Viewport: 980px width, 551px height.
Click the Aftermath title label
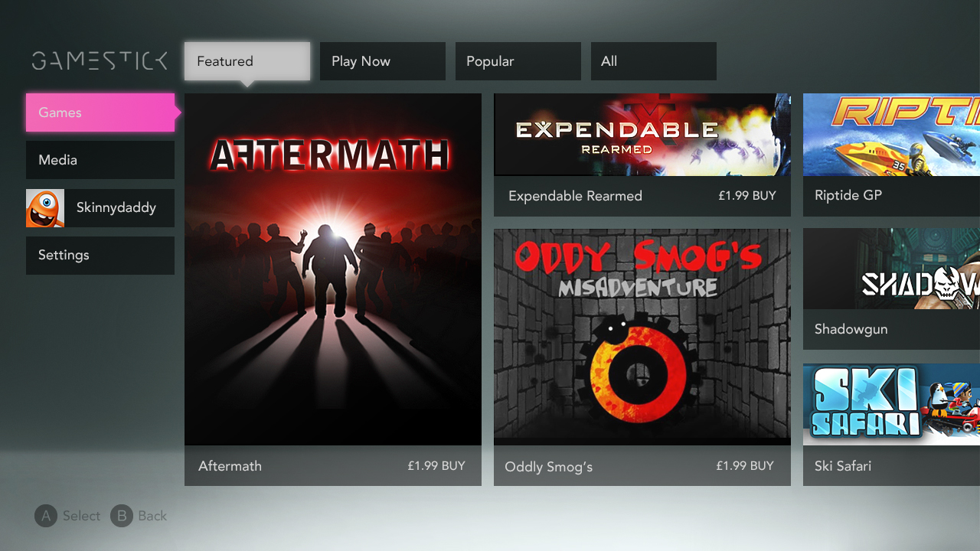coord(230,465)
